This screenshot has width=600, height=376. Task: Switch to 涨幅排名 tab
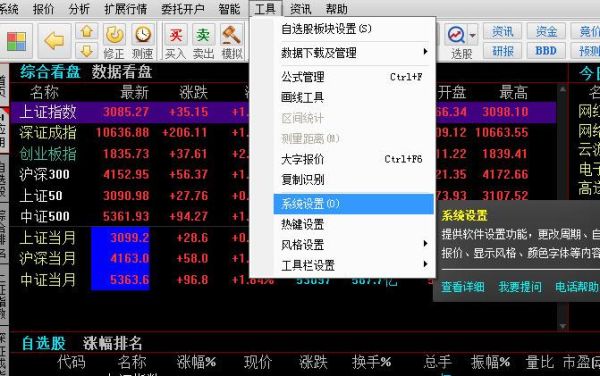[x=112, y=343]
